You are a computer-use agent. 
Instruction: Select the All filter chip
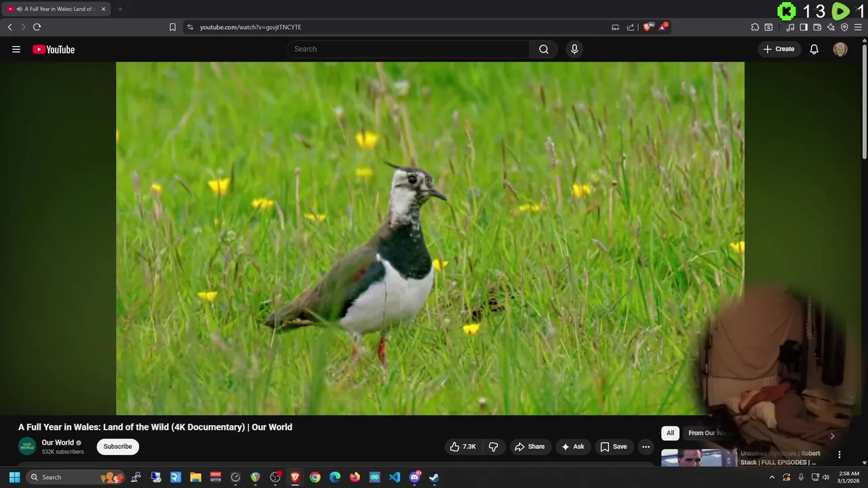point(670,433)
